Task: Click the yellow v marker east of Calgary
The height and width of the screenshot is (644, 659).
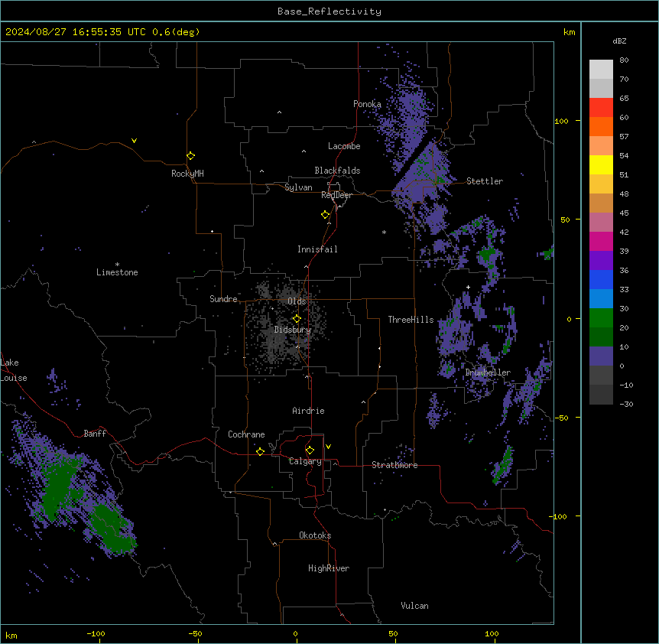Action: coord(328,447)
